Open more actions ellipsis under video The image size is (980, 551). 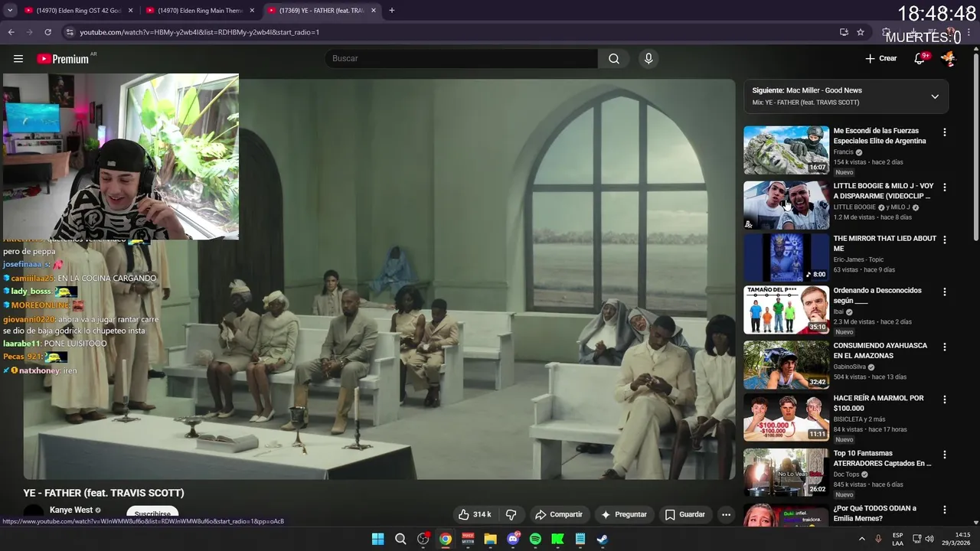pyautogui.click(x=726, y=514)
